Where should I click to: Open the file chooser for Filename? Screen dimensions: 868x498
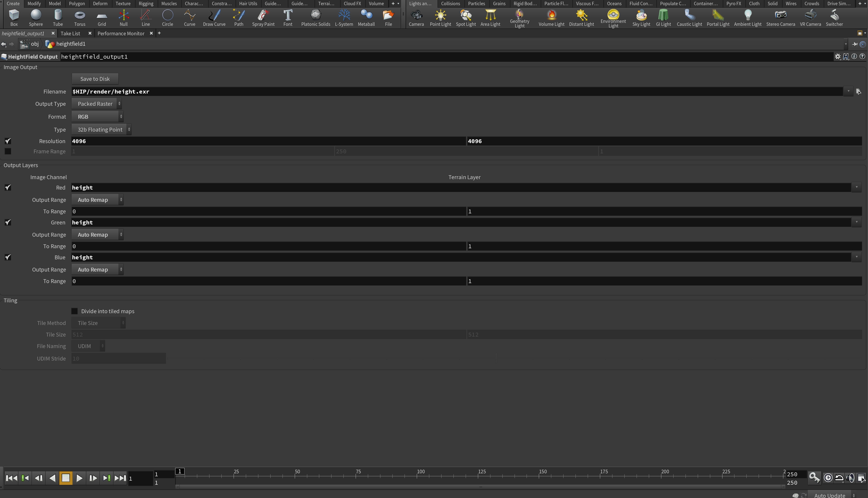pyautogui.click(x=858, y=91)
